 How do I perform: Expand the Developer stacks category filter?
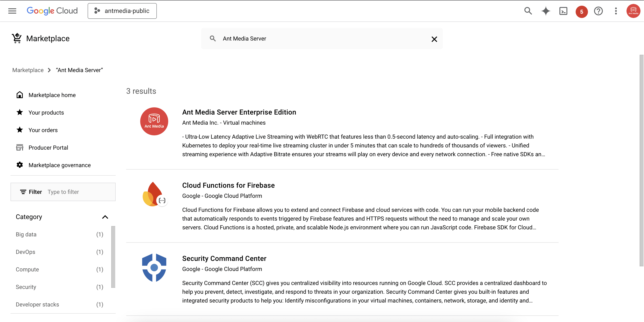(37, 304)
